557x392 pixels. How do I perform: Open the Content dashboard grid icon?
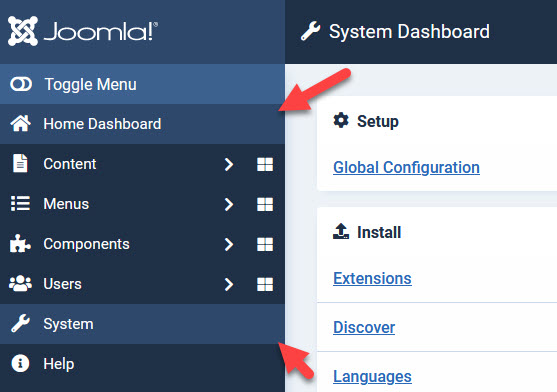point(265,164)
